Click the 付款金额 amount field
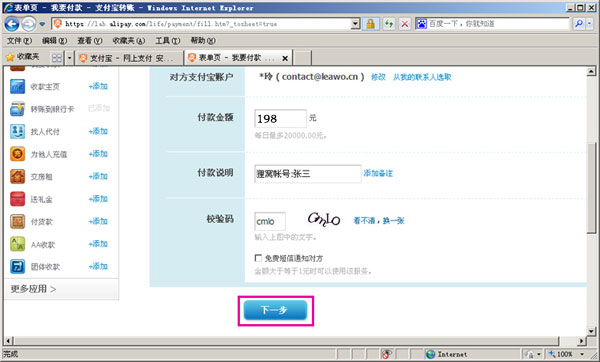600x362 pixels. coord(280,119)
